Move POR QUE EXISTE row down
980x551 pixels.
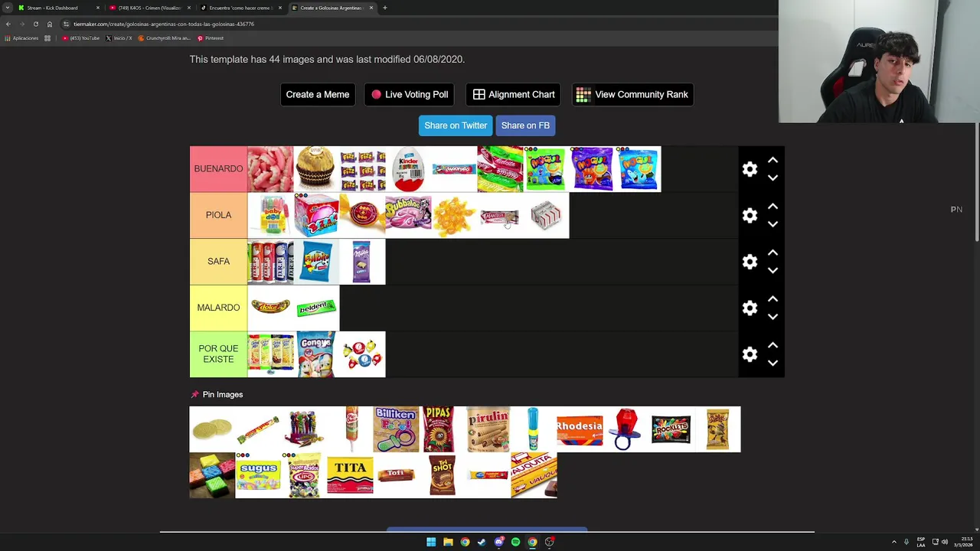pyautogui.click(x=773, y=363)
